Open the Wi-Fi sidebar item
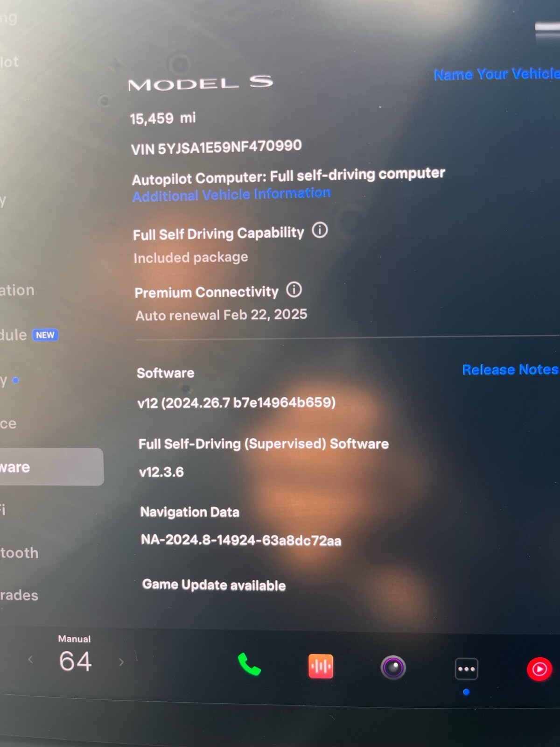The image size is (560, 747). [3, 510]
